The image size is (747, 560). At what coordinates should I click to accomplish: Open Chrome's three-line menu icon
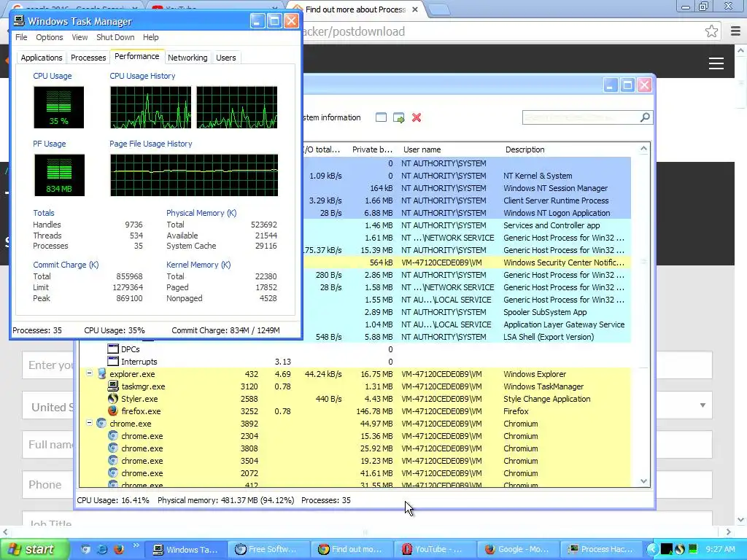coord(735,31)
